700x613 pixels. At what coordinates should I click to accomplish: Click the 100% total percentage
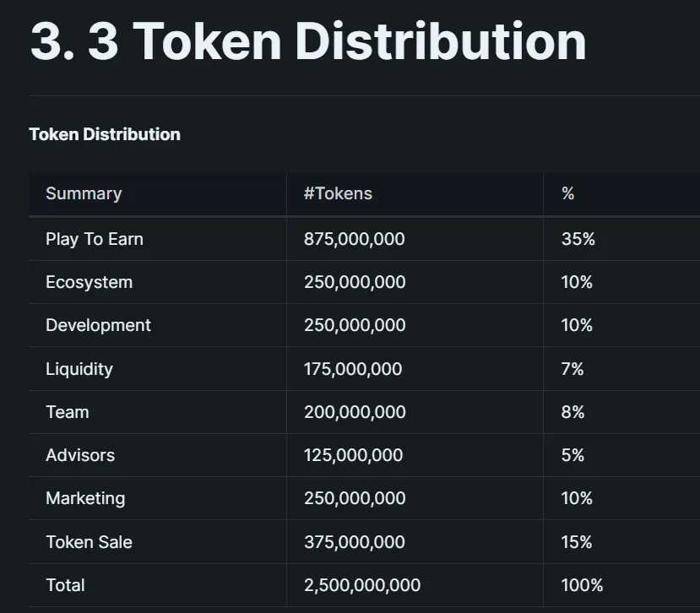pos(582,585)
